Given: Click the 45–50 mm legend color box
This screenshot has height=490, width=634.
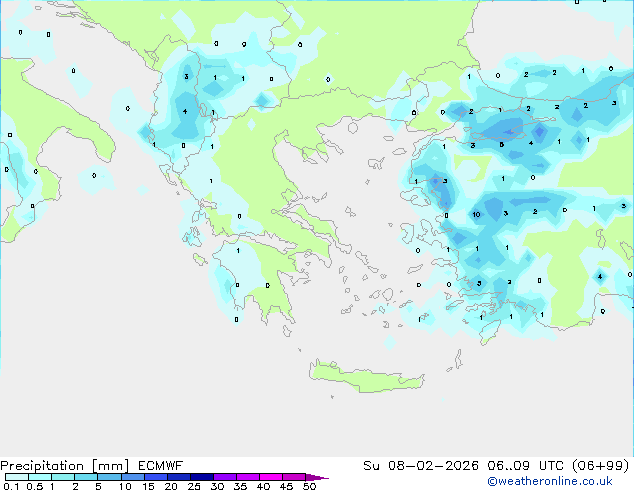Looking at the screenshot, I should coord(294,477).
